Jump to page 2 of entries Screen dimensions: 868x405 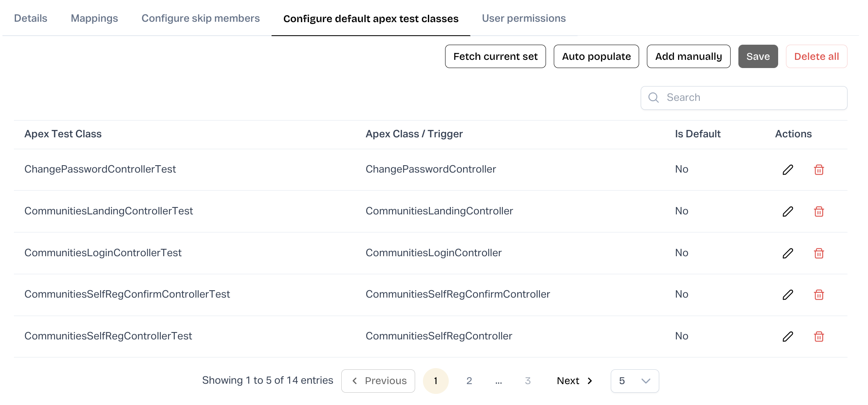pyautogui.click(x=469, y=381)
